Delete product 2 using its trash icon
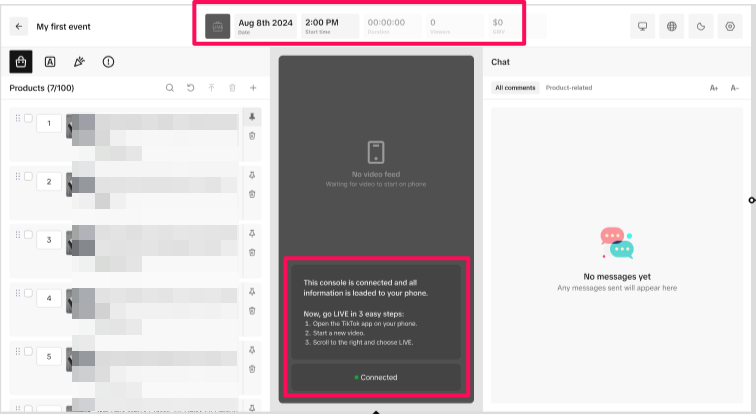This screenshot has width=756, height=414. [x=252, y=194]
